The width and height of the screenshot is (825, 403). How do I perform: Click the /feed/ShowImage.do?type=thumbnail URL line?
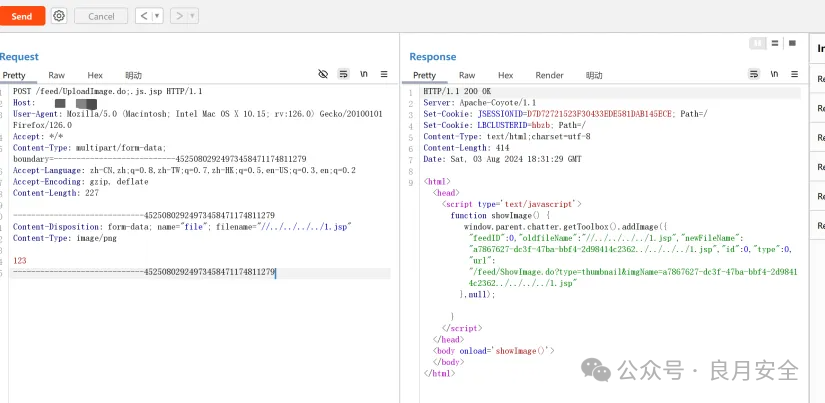click(x=633, y=277)
